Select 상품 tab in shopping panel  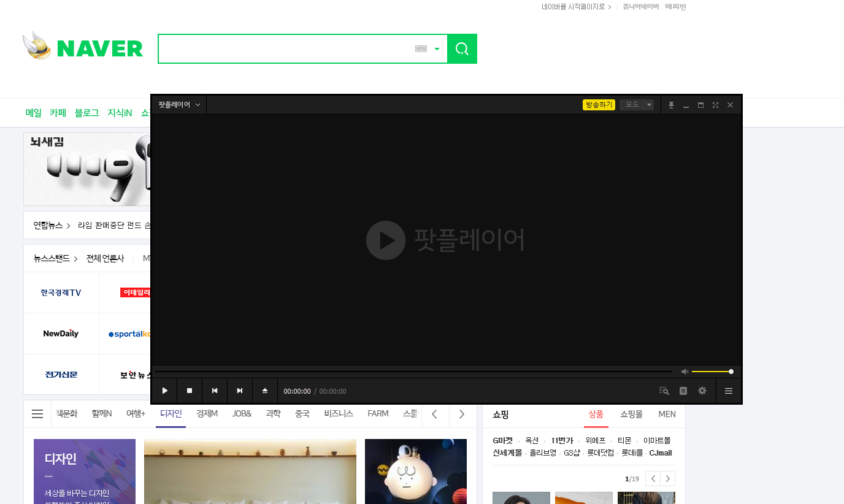coord(596,414)
